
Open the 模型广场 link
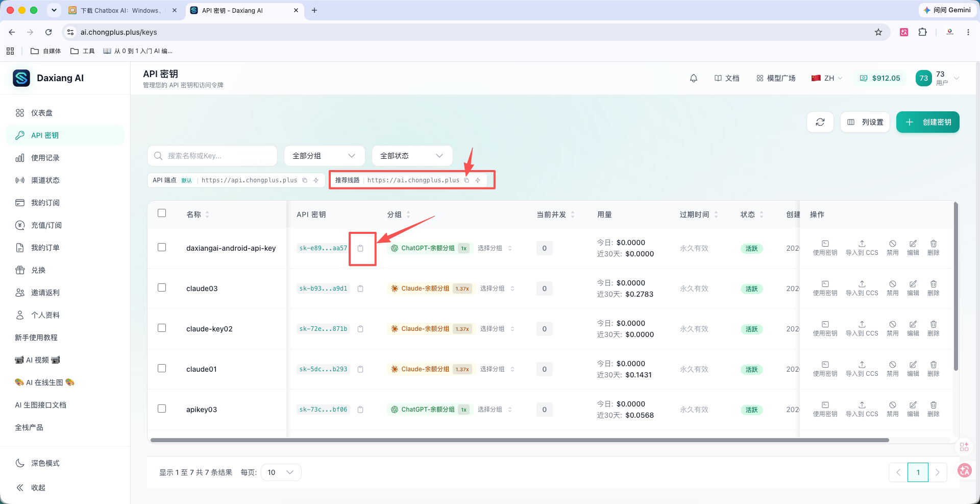(x=776, y=78)
